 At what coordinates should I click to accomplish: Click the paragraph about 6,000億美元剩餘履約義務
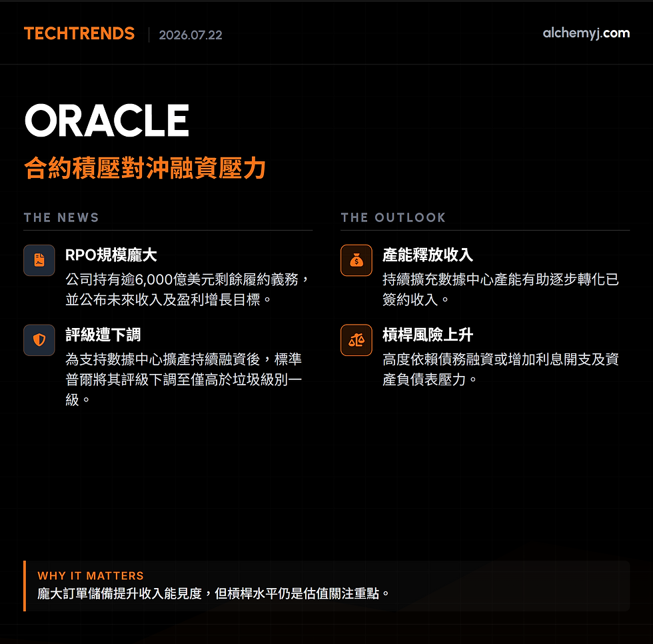pyautogui.click(x=187, y=289)
